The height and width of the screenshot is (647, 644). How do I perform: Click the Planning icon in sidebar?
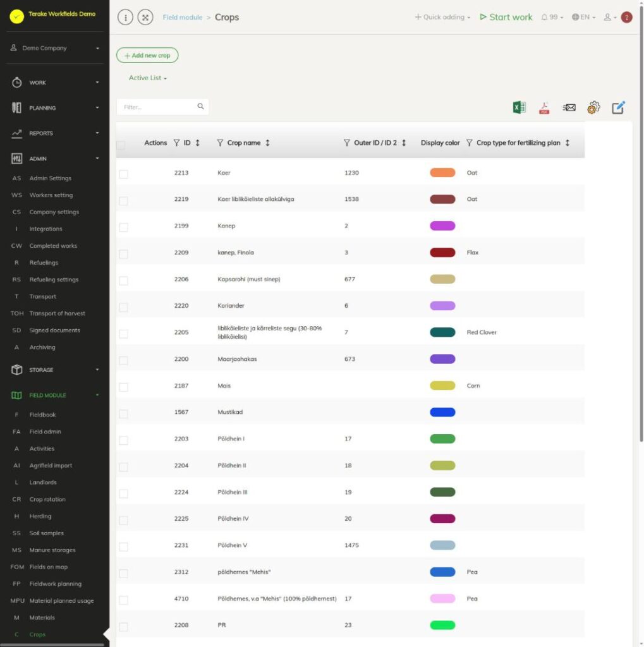coord(16,107)
